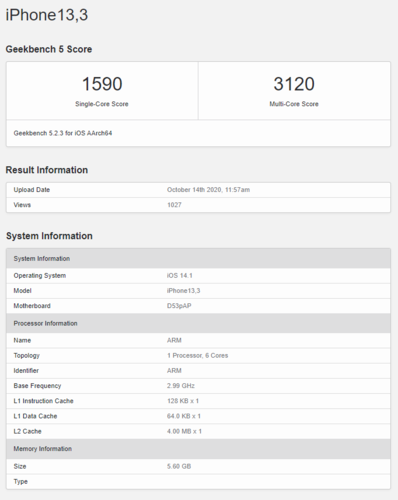This screenshot has height=500, width=398.
Task: Select the views count 1027
Action: pos(174,205)
